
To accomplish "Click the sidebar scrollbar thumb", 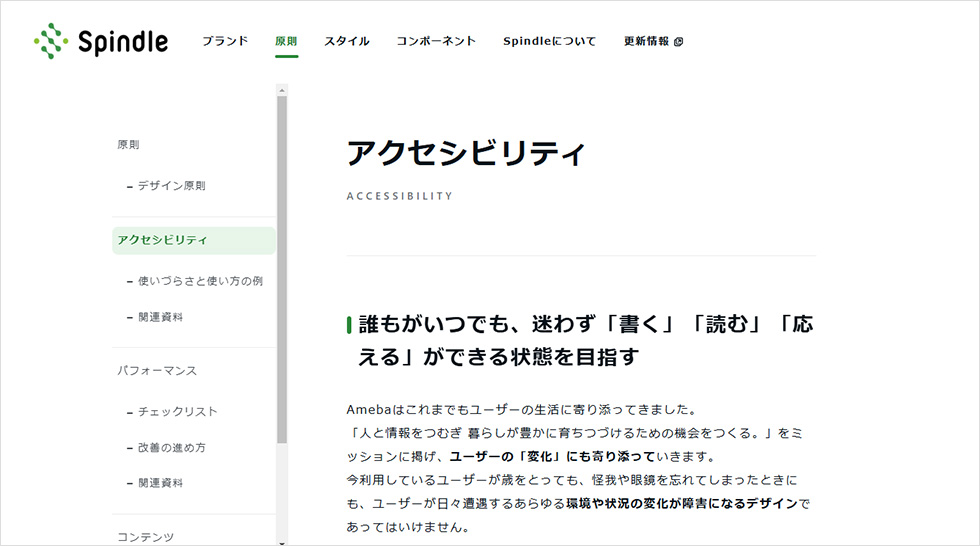I will [x=282, y=270].
